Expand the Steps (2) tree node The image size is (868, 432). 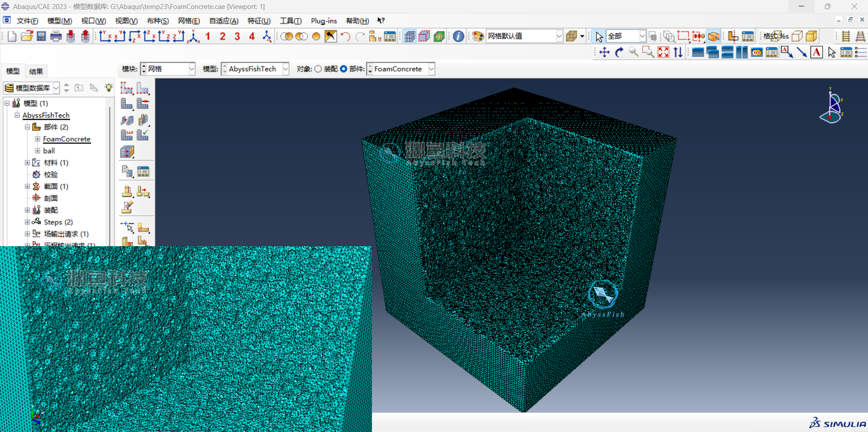[27, 222]
